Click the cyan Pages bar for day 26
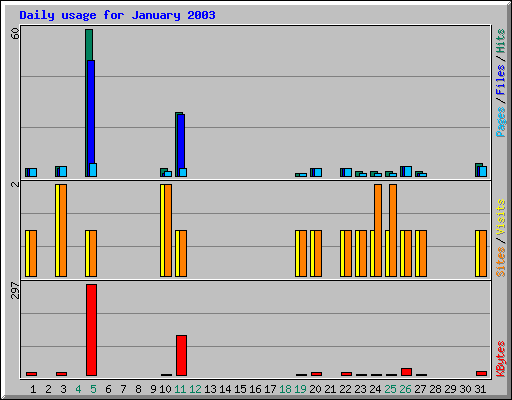This screenshot has width=512, height=400. (x=408, y=171)
